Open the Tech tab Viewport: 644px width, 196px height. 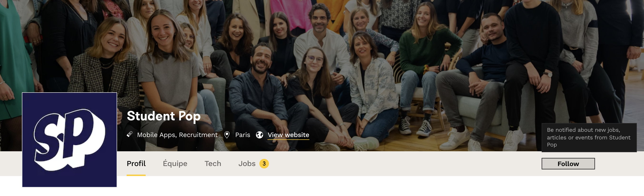pyautogui.click(x=213, y=163)
